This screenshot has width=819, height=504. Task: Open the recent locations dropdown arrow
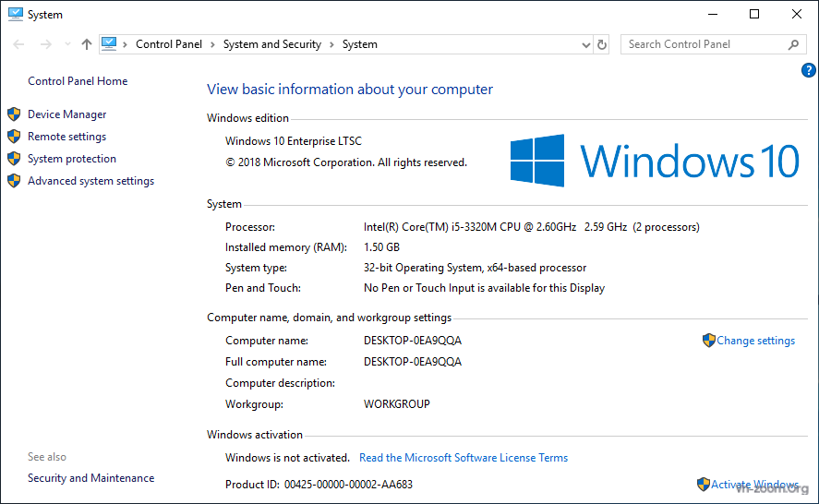click(x=67, y=44)
